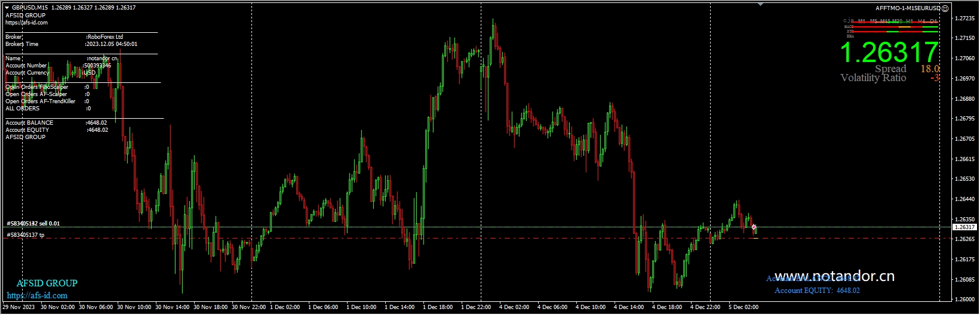980x315 pixels.
Task: Click the Open Orders AF-Scalper row
Action: 48,94
